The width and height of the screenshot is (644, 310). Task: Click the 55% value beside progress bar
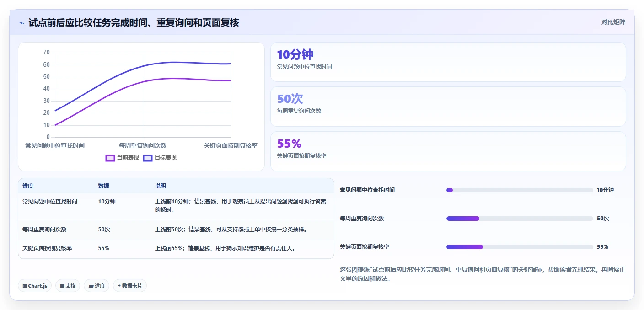[602, 247]
